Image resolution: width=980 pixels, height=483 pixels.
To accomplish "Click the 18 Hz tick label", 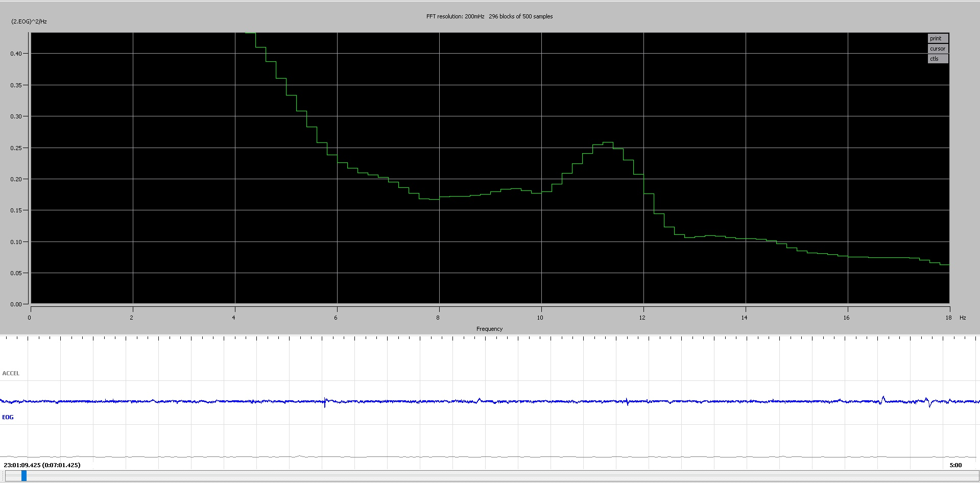I will [x=948, y=318].
